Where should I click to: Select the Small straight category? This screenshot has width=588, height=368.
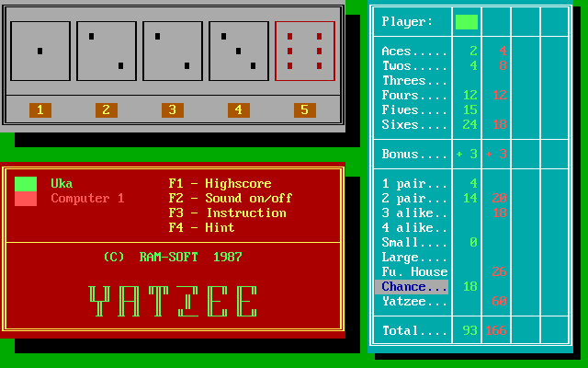[x=414, y=242]
